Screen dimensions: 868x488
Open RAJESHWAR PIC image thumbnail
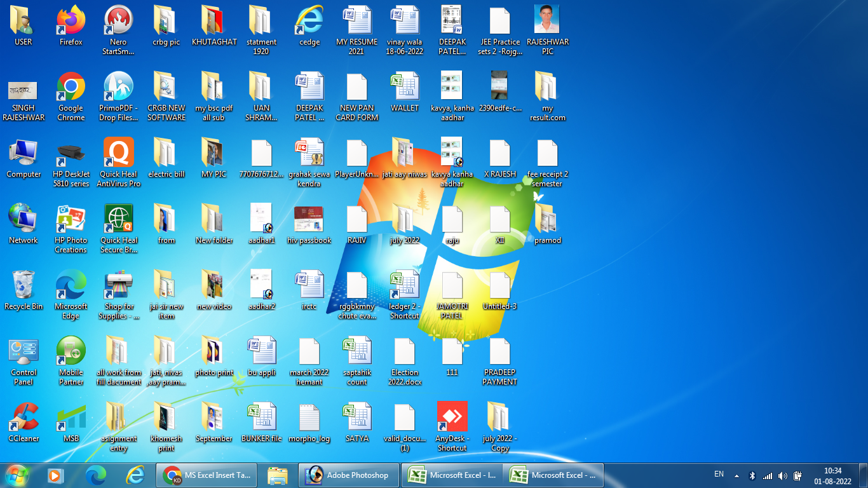pos(548,30)
